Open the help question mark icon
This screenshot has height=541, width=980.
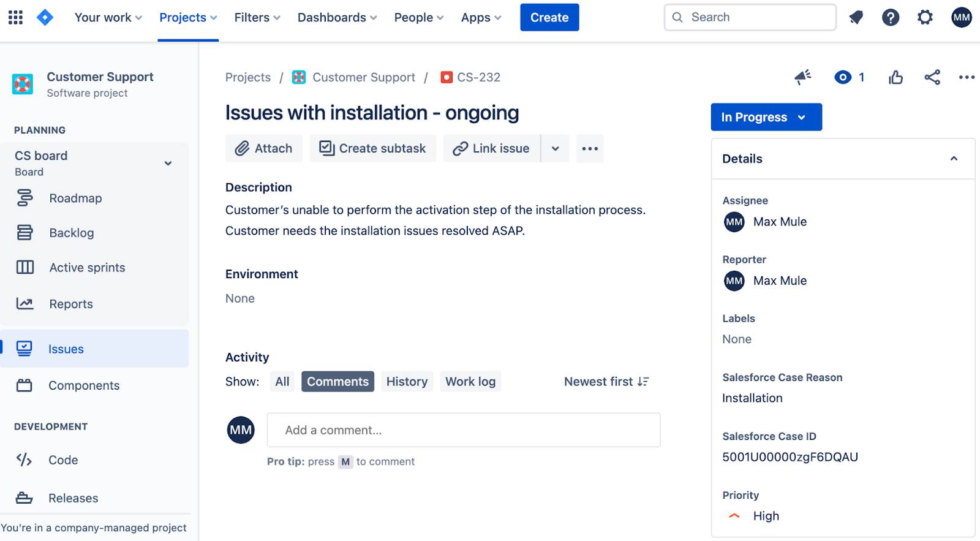891,17
